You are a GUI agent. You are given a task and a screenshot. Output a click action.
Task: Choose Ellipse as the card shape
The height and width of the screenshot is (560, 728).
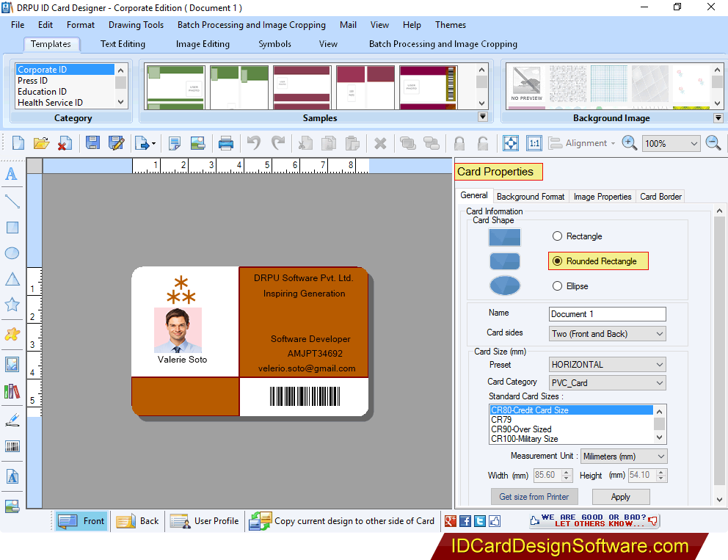(x=557, y=286)
